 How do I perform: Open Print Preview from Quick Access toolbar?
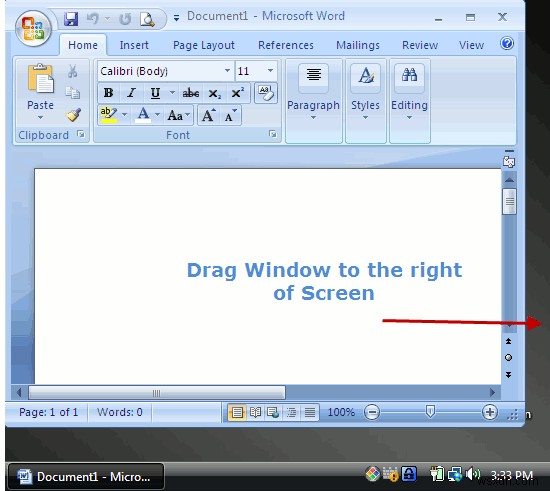147,19
